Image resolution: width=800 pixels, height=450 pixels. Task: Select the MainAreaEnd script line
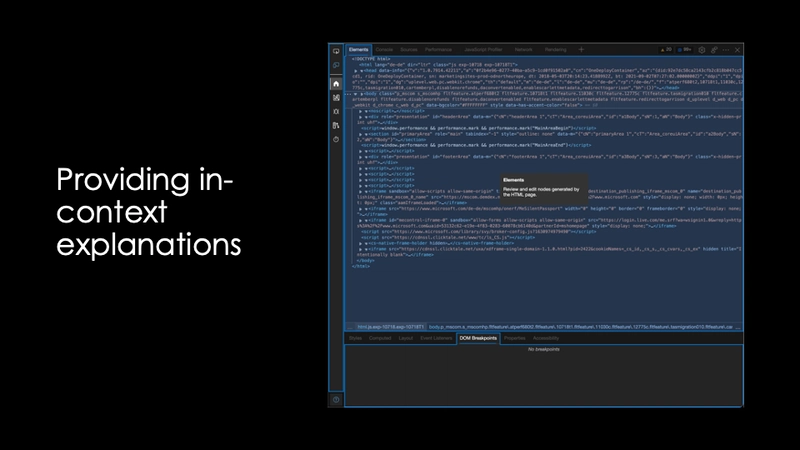pos(476,145)
